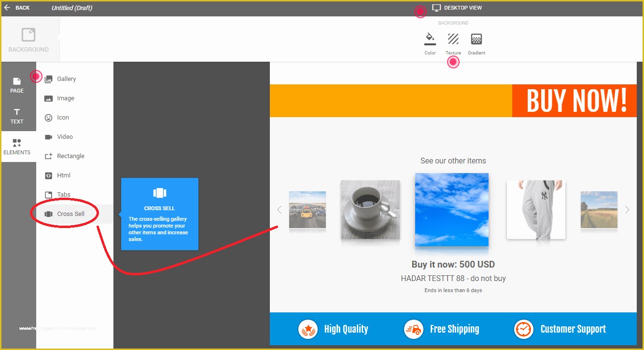Switch to the TEXT sidebar tab

[17, 116]
